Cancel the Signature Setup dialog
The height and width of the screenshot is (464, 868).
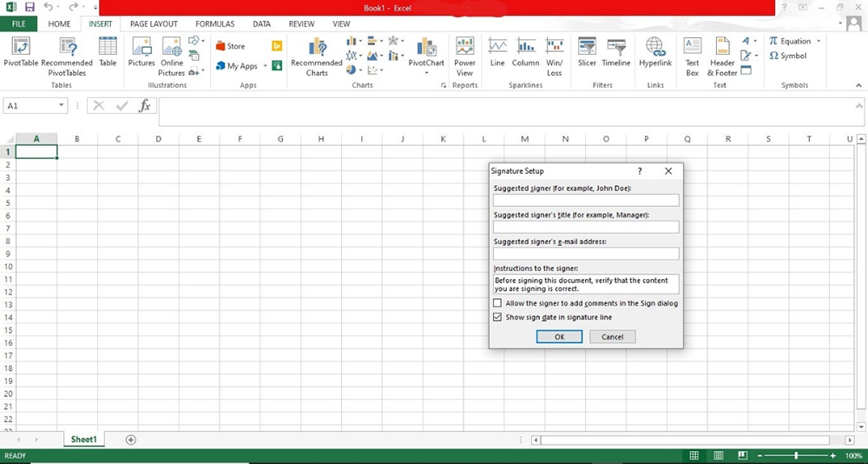pos(612,336)
